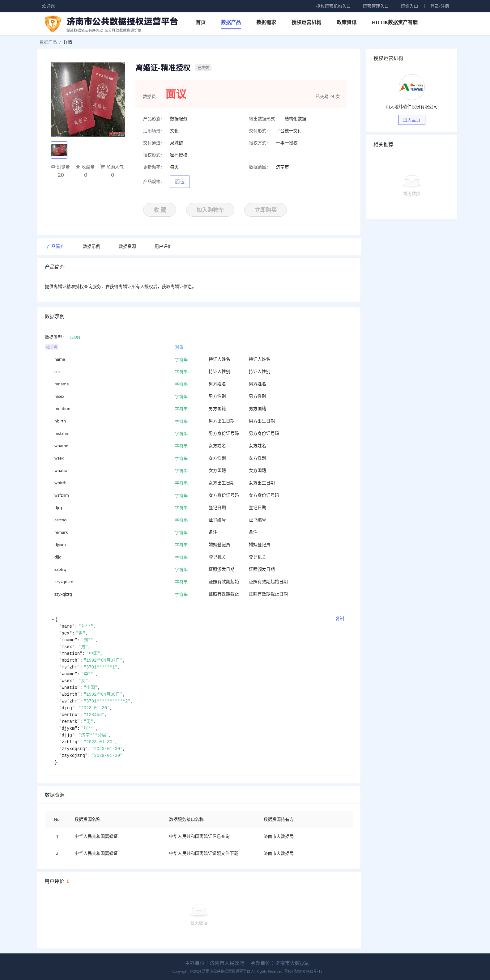The image size is (490, 980).
Task: Click the large divorce certificate product image
Action: (x=87, y=99)
